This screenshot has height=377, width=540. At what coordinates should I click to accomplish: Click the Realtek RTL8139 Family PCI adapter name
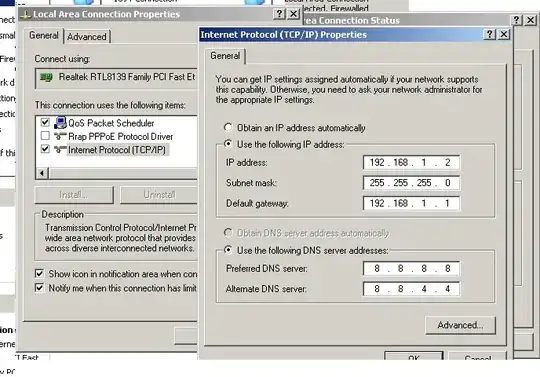pos(127,77)
